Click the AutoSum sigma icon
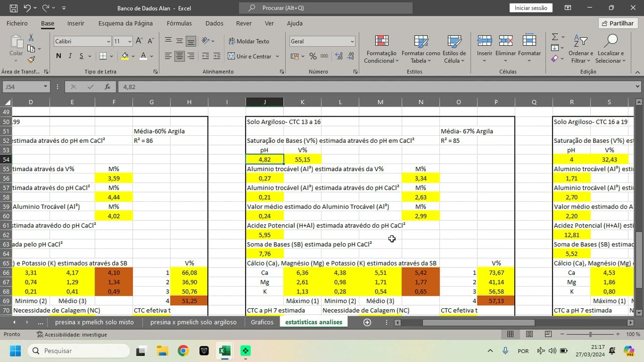The width and height of the screenshot is (644, 362). (555, 37)
